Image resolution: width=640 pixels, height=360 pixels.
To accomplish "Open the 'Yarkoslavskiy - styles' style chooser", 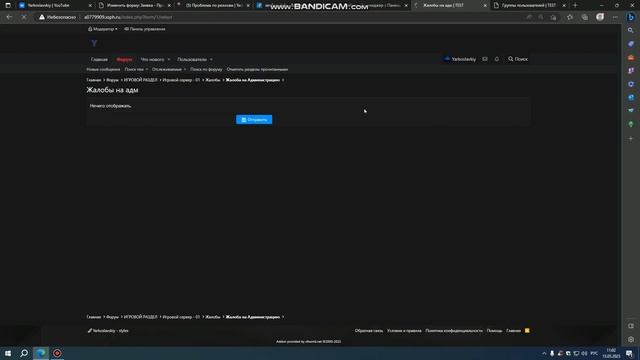I will point(108,331).
